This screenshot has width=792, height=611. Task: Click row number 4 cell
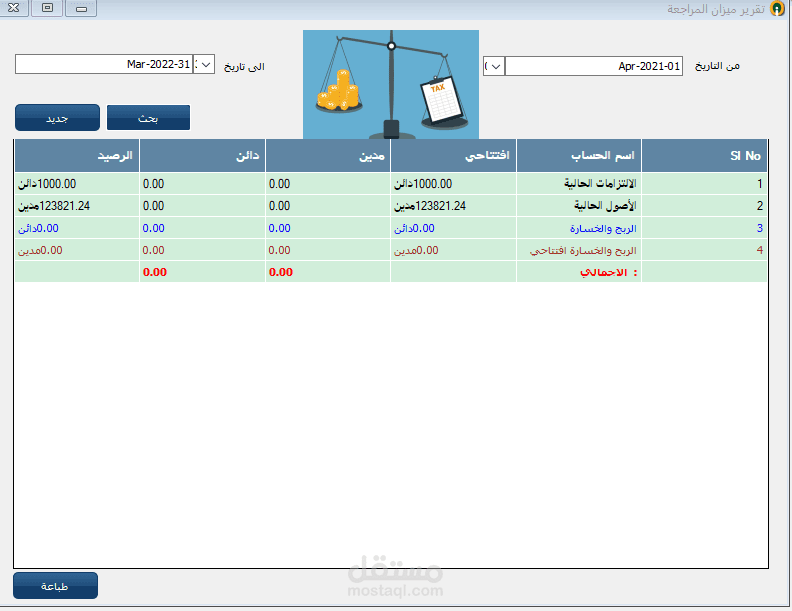click(705, 250)
